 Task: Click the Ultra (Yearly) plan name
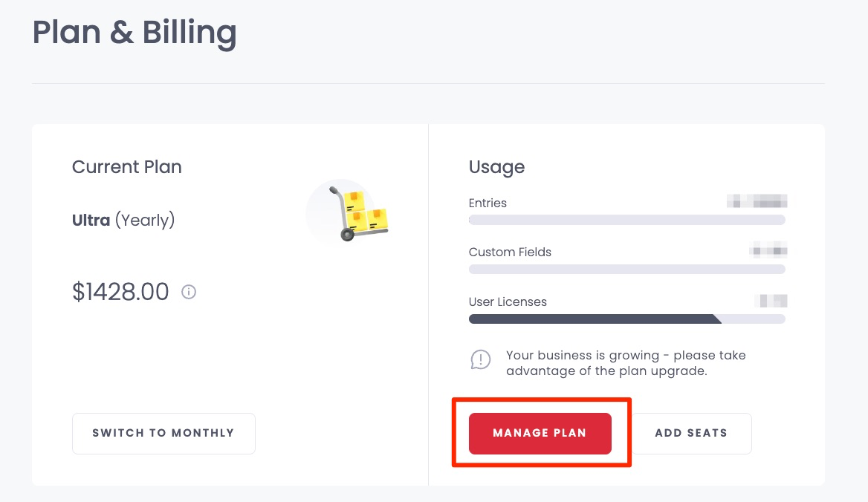pos(123,220)
